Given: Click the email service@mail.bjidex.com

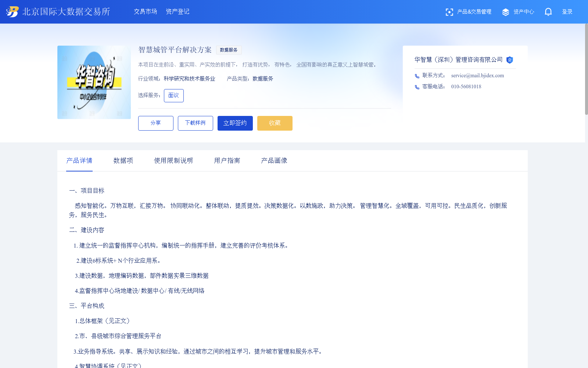Looking at the screenshot, I should click(x=477, y=75).
